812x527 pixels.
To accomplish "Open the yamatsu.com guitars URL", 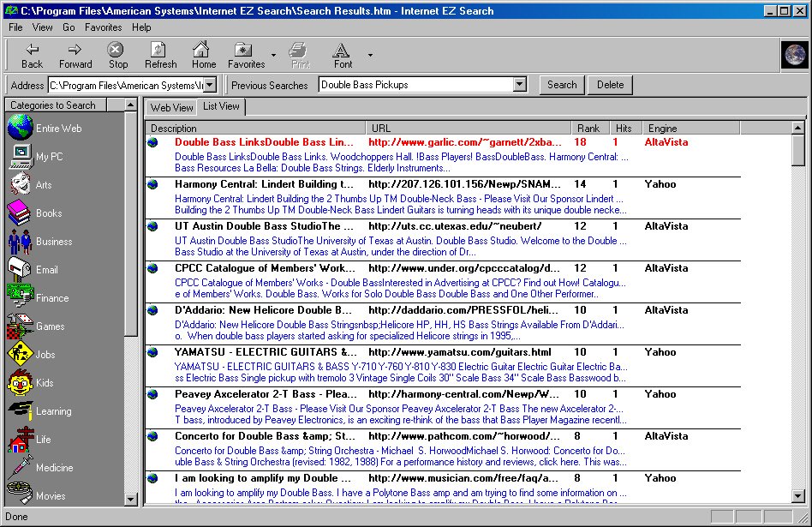I will click(459, 352).
